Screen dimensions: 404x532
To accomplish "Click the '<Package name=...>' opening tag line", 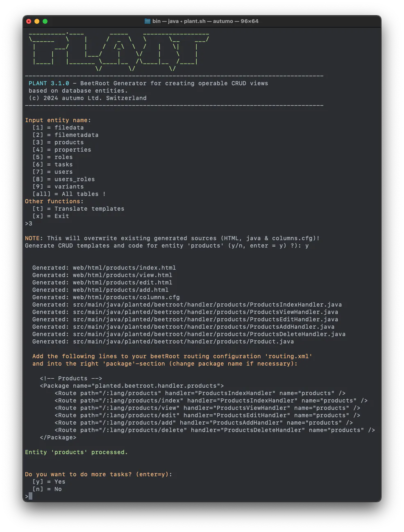I will [132, 386].
